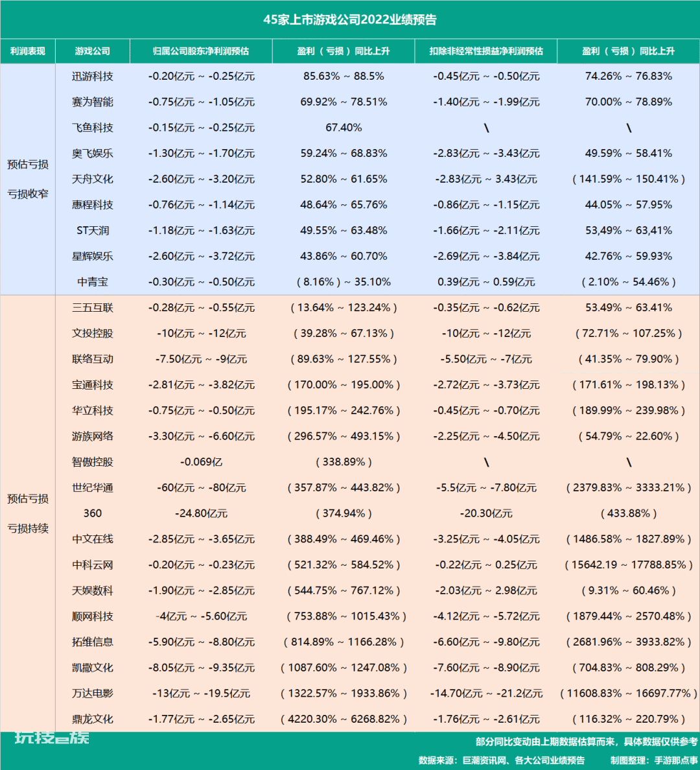Click the value '( 4220.30% ~ 6268.82% )'
Image resolution: width=700 pixels, height=770 pixels.
(344, 719)
